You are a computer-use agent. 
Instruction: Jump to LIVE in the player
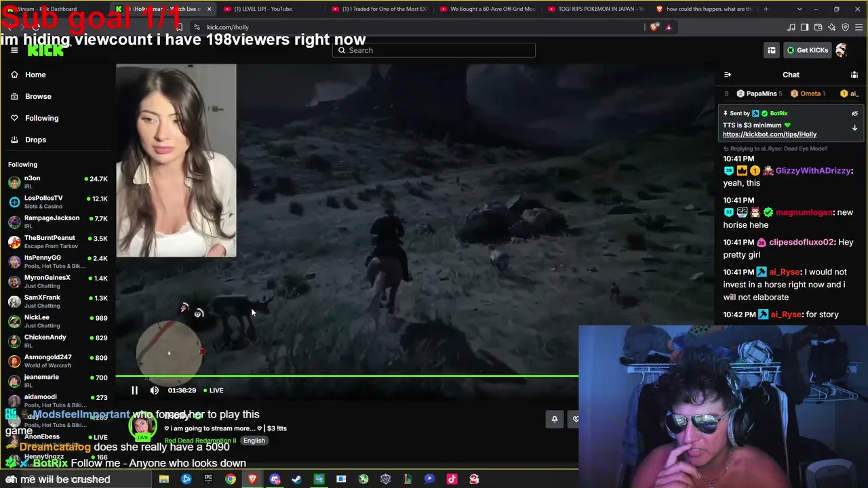(214, 390)
